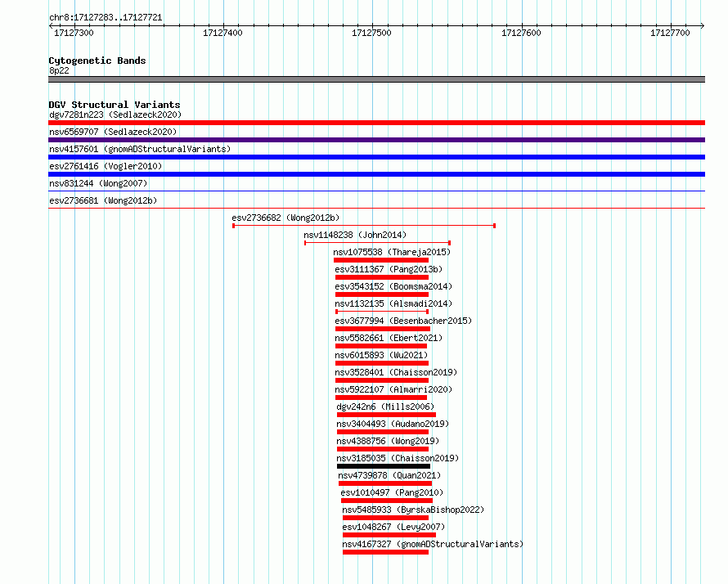Select nsv4739878 (Quan2021) label
728x584 pixels.
[389, 475]
